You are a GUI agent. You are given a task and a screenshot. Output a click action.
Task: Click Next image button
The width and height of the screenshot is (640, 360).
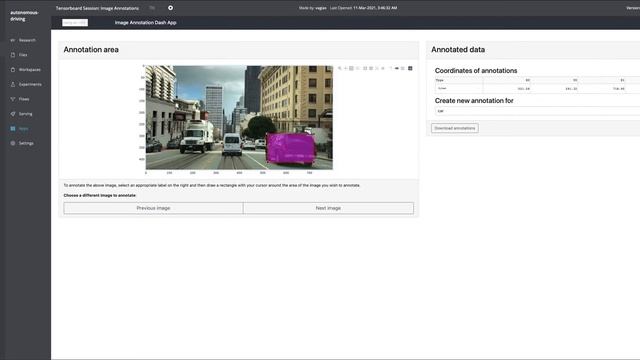click(328, 208)
